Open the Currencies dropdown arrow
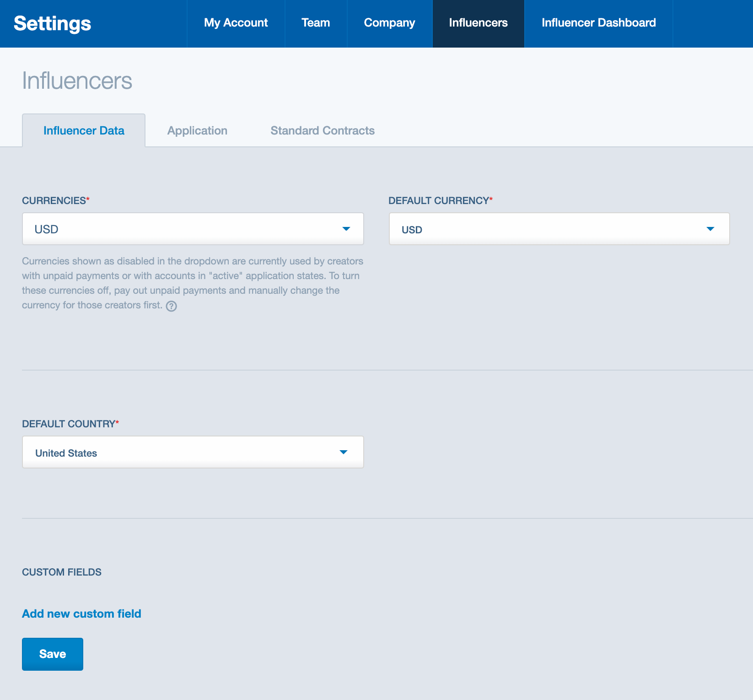This screenshot has width=753, height=700. click(346, 229)
